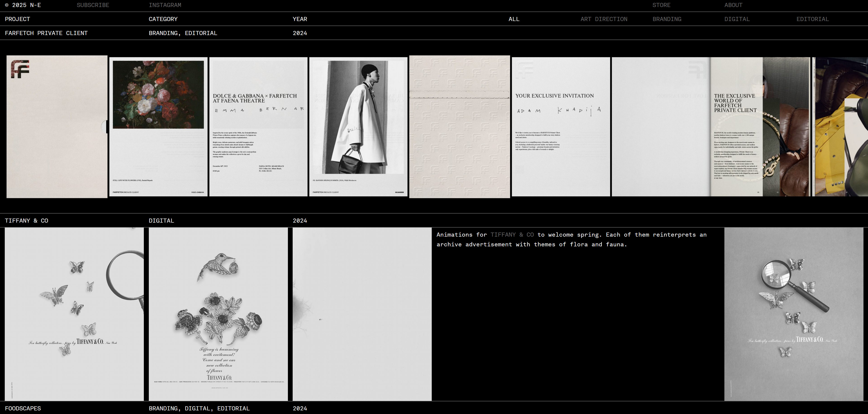This screenshot has width=868, height=414.
Task: Visit the INSTAGRAM link
Action: tap(165, 5)
